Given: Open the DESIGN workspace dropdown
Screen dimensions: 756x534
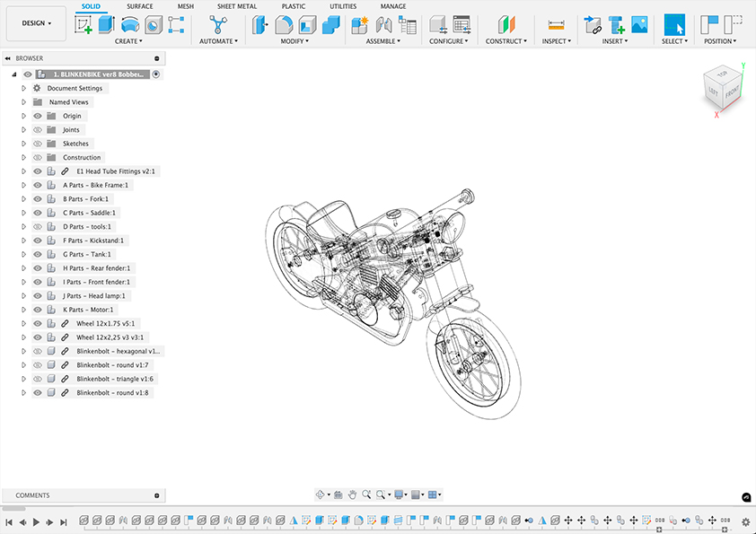Looking at the screenshot, I should coord(36,23).
